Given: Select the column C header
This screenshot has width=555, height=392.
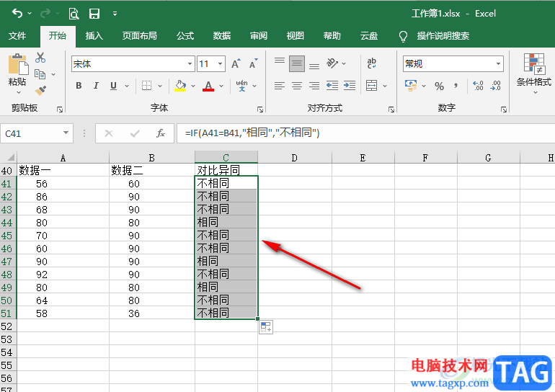Looking at the screenshot, I should coord(226,157).
